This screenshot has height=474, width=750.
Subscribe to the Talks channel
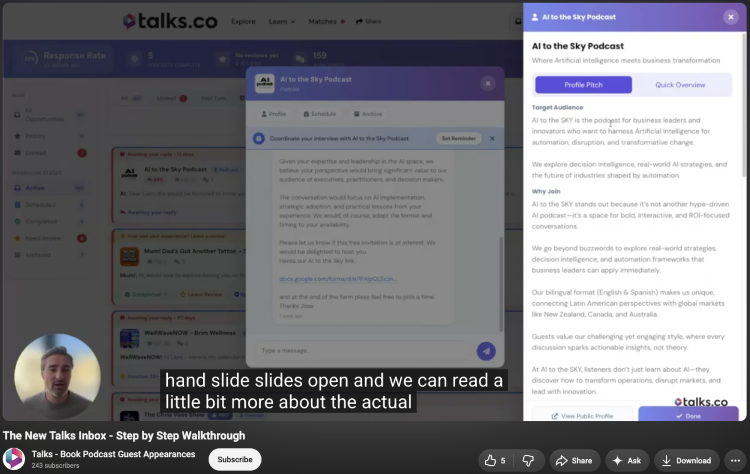pos(235,459)
